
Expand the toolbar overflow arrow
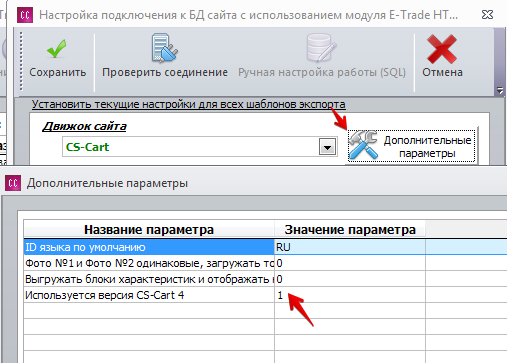pyautogui.click(x=500, y=90)
